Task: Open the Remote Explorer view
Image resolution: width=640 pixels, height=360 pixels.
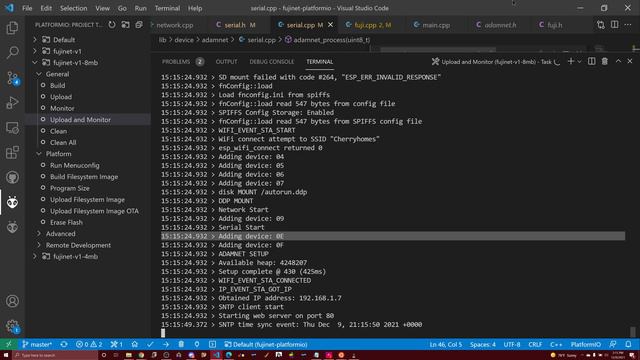Action: [x=12, y=128]
